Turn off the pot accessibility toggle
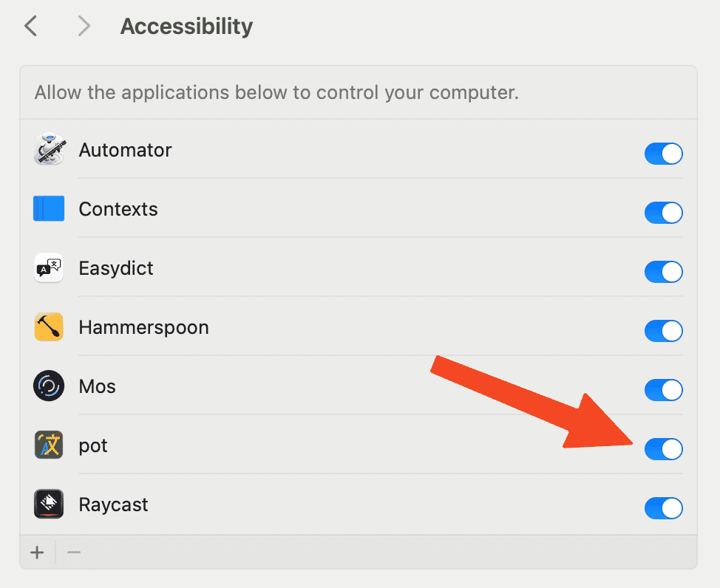The height and width of the screenshot is (588, 720). pyautogui.click(x=664, y=449)
